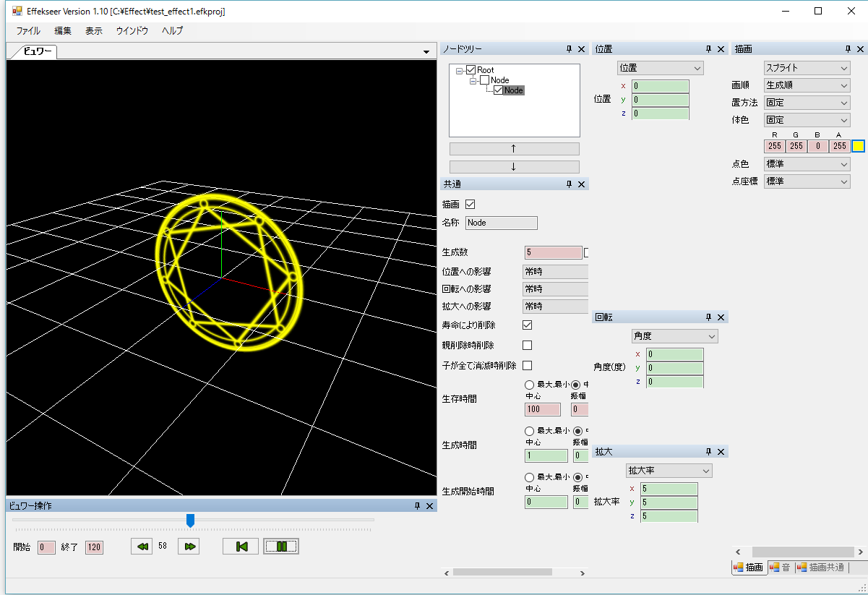Viewport: 868px width, 595px height.
Task: Click the pin icon on the 共通 panel
Action: (570, 184)
